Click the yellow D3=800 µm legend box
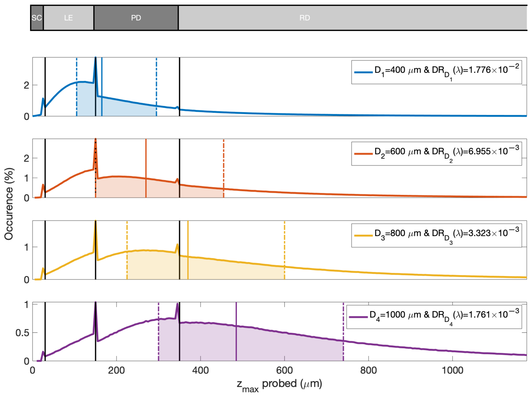 pyautogui.click(x=436, y=235)
